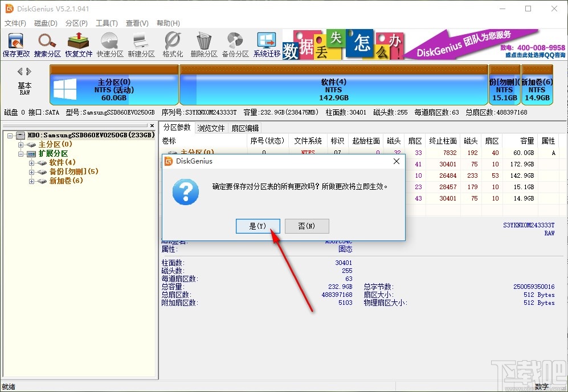Expand the 备份[勿删](5) tree node

[31, 172]
